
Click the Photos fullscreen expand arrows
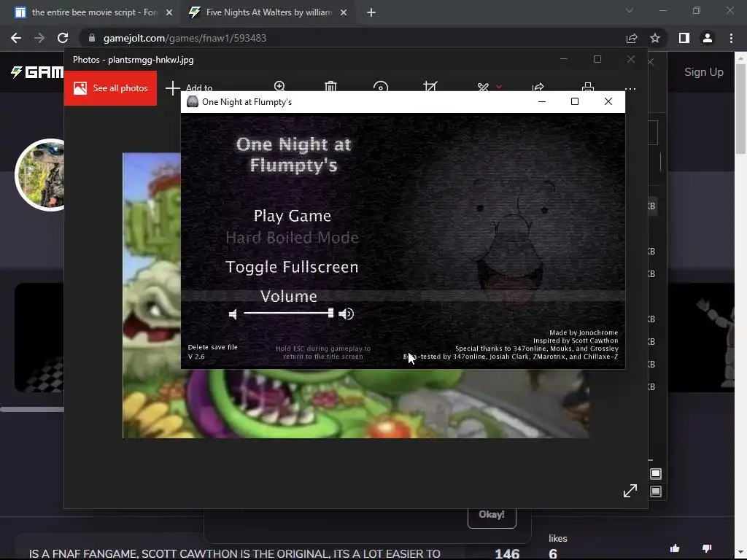630,491
